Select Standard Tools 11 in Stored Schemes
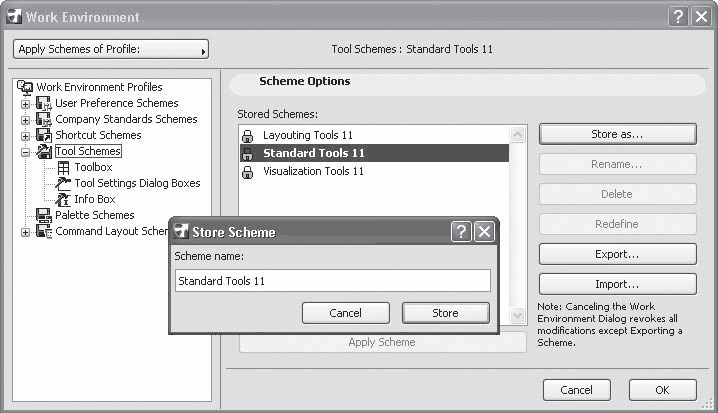718x413 pixels. [313, 153]
